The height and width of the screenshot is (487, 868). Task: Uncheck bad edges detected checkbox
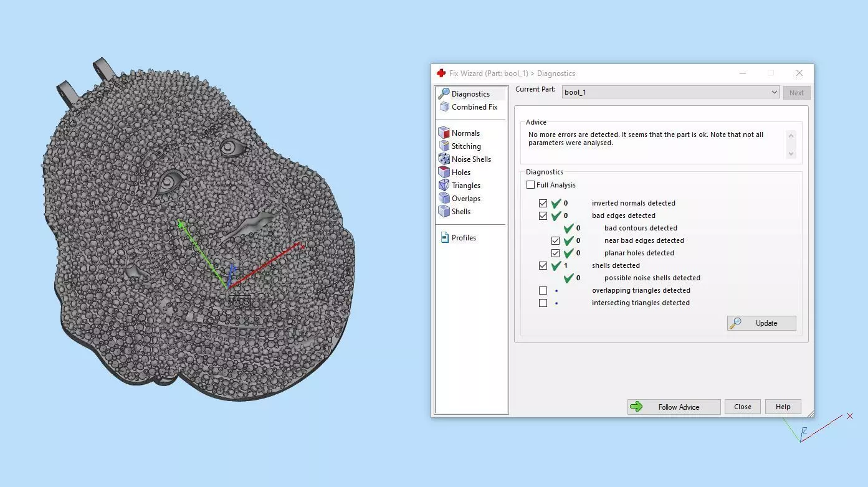click(543, 215)
